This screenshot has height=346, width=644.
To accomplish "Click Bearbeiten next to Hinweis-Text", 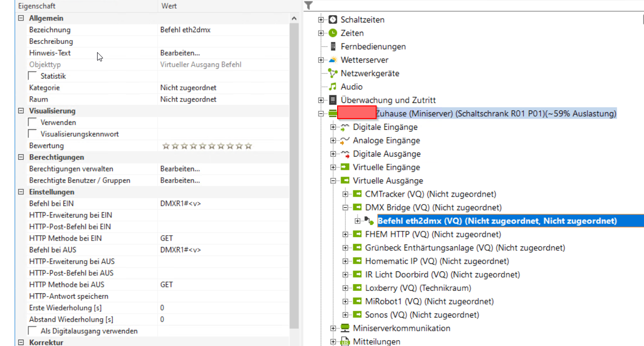I will [x=180, y=53].
